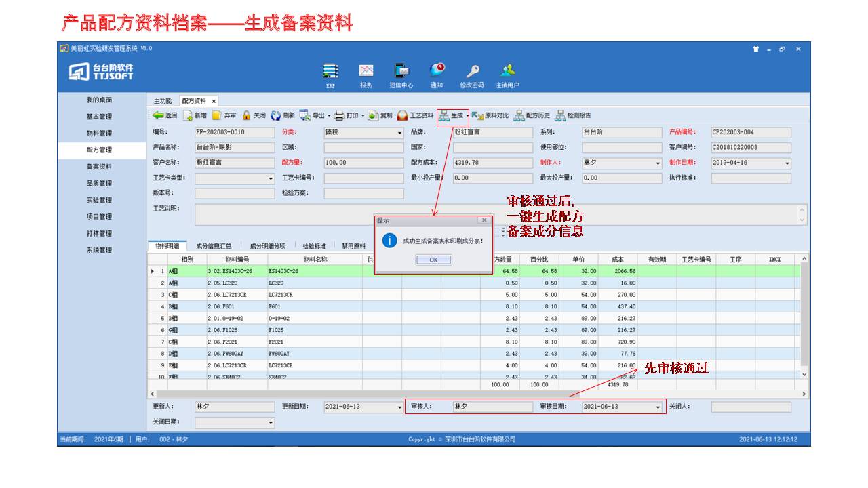The height and width of the screenshot is (488, 868).
Task: Click the grid's horizontal scrollbar
Action: [x=478, y=394]
